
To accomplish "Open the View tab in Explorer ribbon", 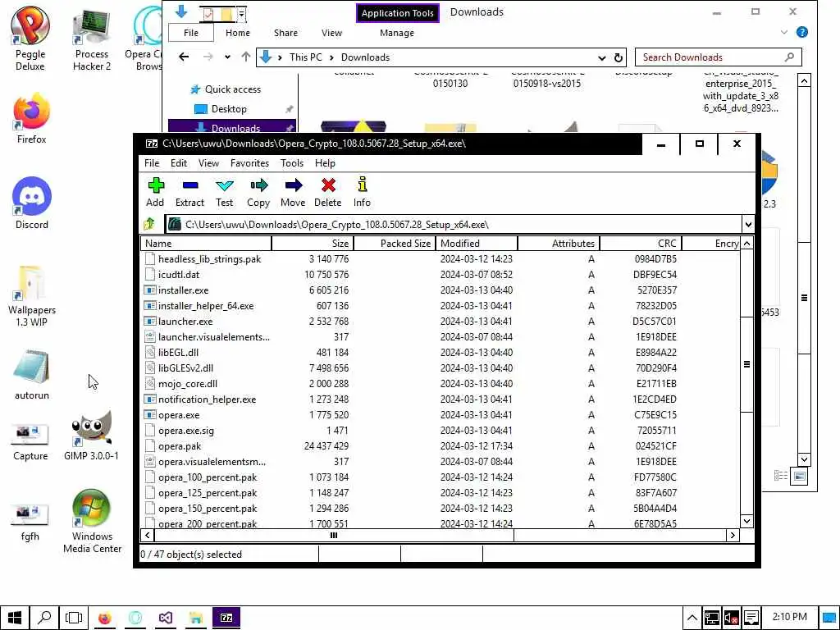I will [x=331, y=33].
